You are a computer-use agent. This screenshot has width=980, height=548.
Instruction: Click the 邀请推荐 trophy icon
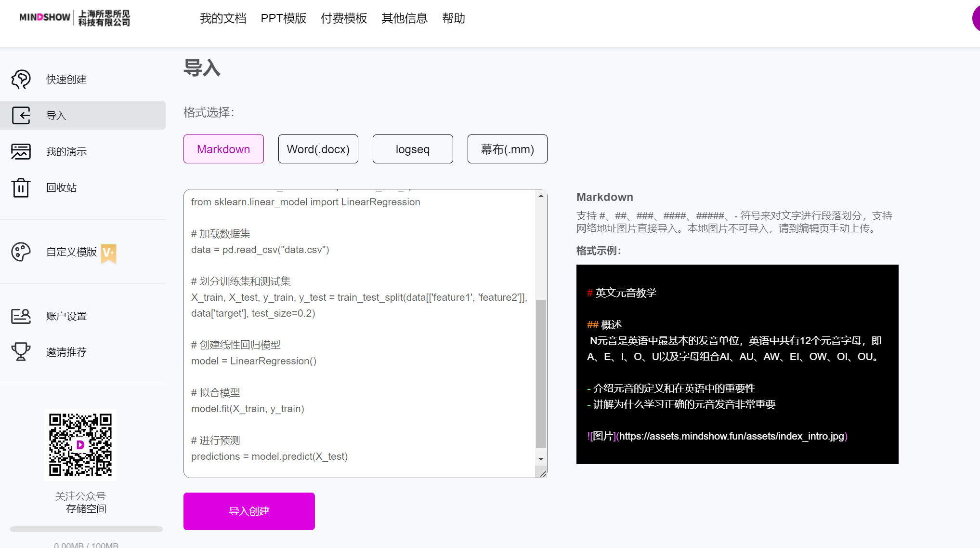[x=20, y=352]
